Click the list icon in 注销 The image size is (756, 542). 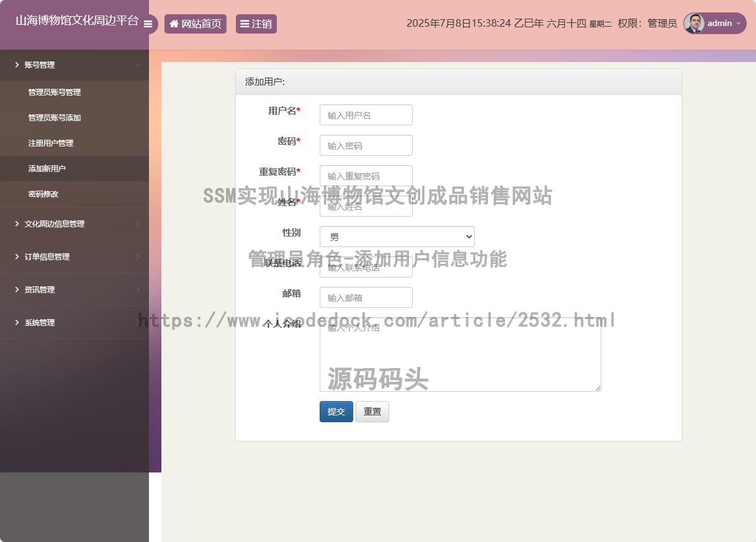pyautogui.click(x=245, y=24)
